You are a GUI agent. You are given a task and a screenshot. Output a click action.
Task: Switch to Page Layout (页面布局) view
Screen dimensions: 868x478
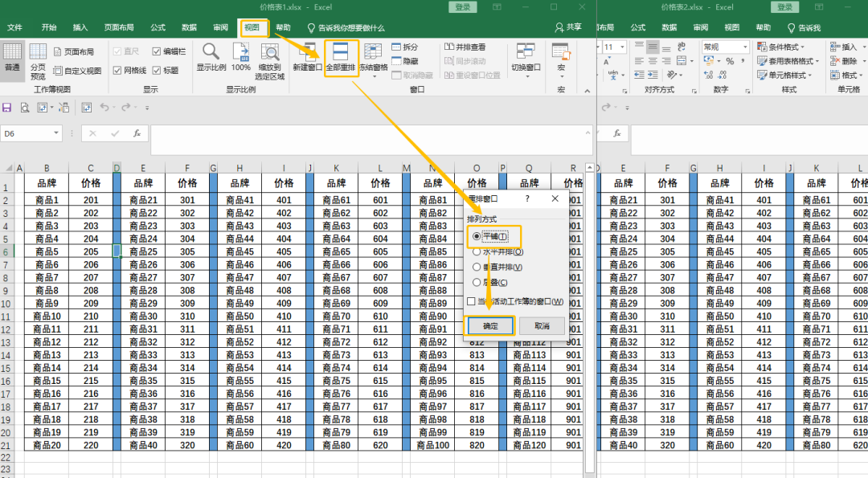(x=74, y=51)
